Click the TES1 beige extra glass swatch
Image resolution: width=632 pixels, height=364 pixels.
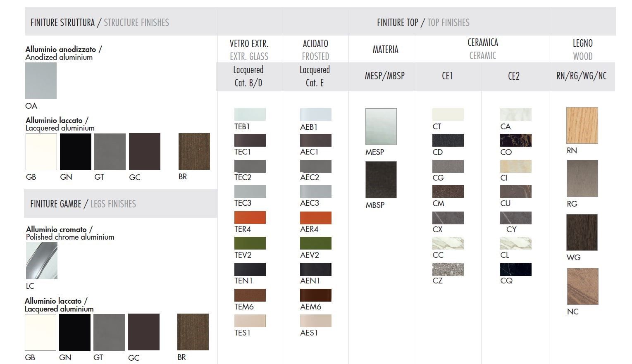250,321
